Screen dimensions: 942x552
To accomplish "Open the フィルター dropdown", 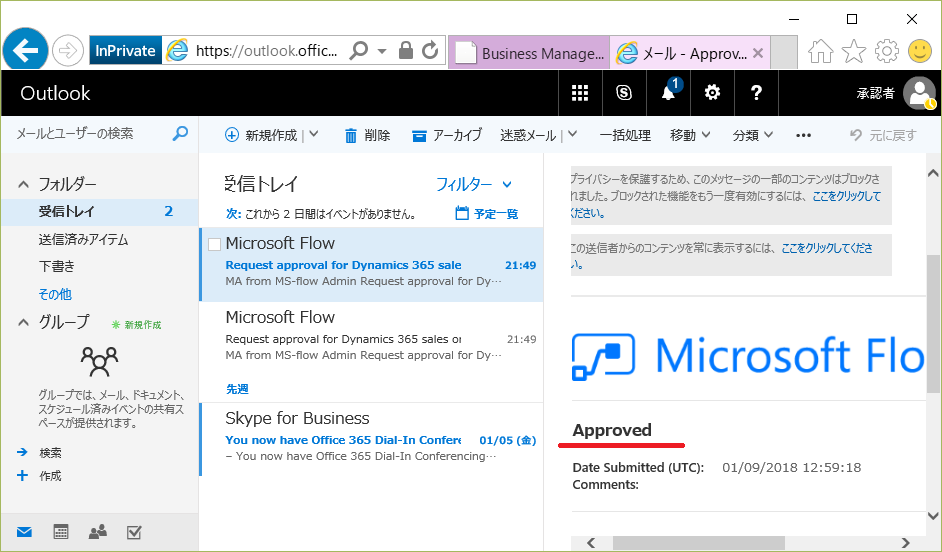I will [x=474, y=184].
